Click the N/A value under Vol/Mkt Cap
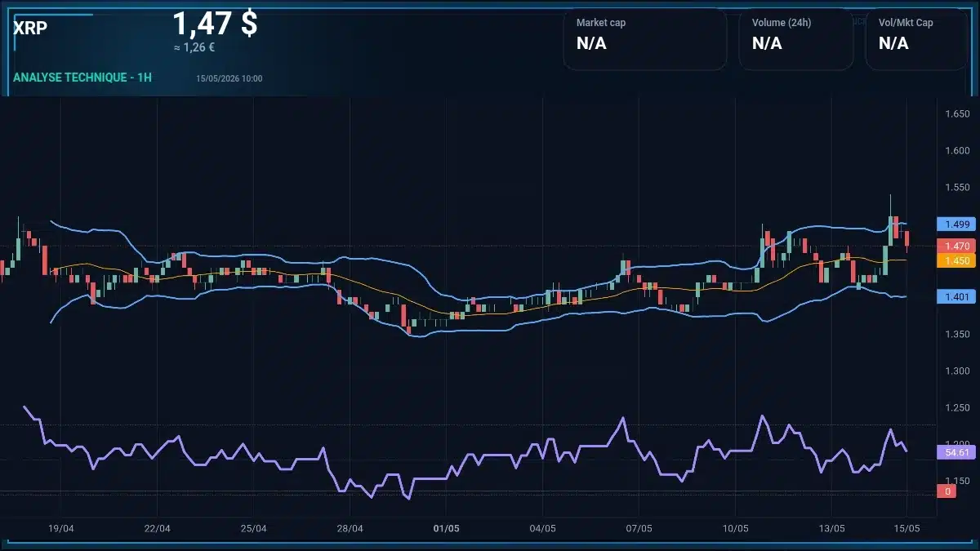Viewport: 980px width, 551px height. point(893,43)
